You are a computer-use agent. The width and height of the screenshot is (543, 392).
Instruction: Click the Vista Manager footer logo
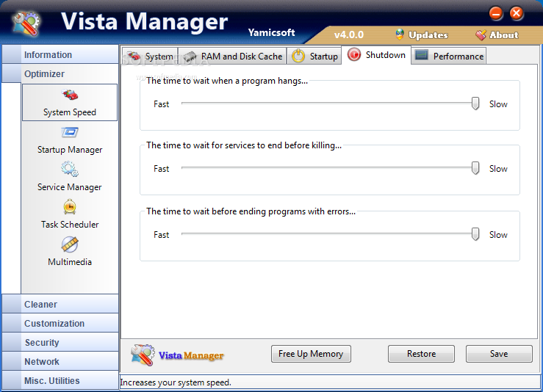click(x=177, y=355)
